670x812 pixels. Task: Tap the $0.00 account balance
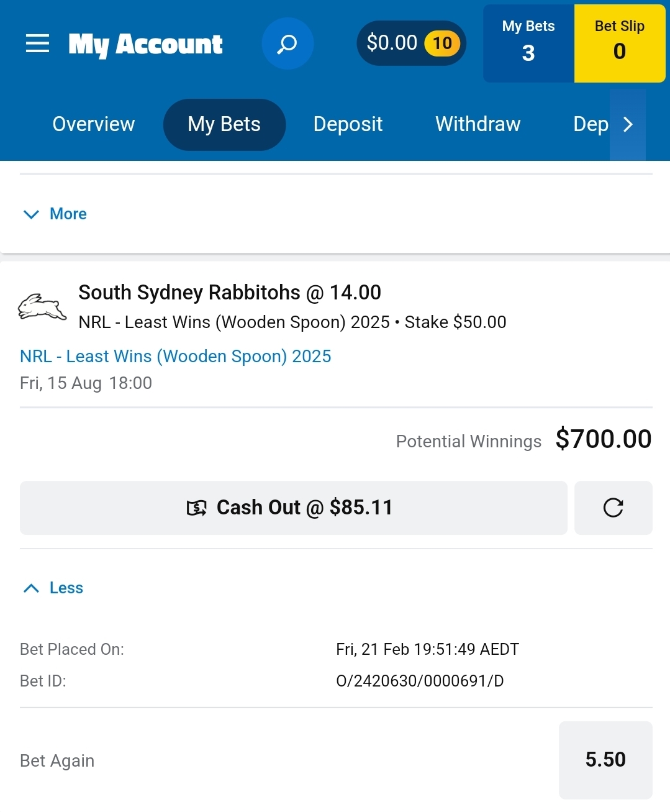pos(392,43)
